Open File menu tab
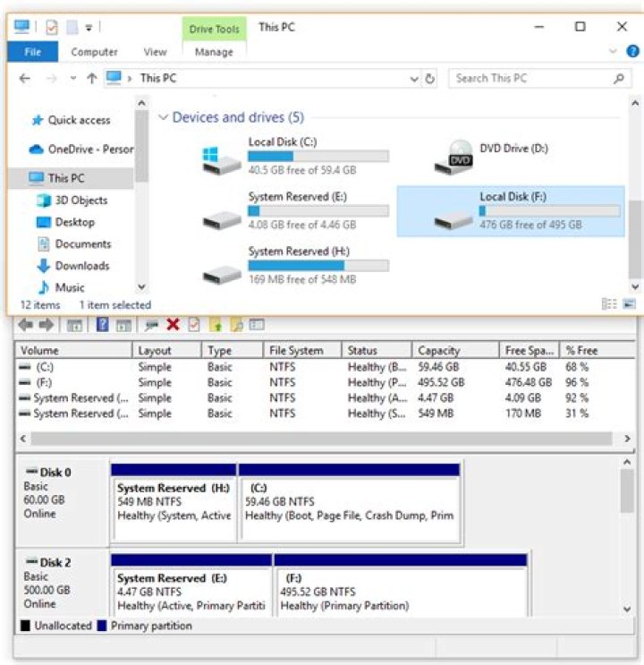The width and height of the screenshot is (644, 665). [32, 52]
